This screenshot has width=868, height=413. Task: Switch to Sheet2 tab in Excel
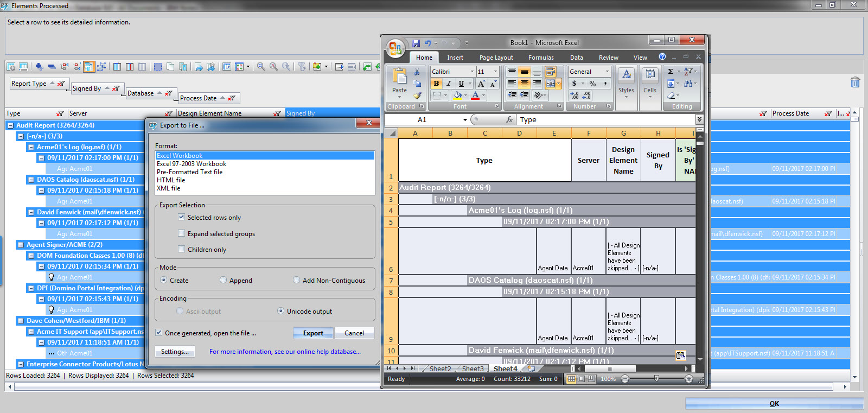click(440, 368)
